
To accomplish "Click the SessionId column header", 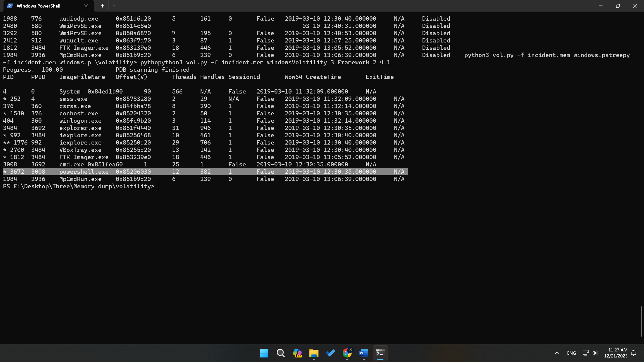I will coord(244,77).
